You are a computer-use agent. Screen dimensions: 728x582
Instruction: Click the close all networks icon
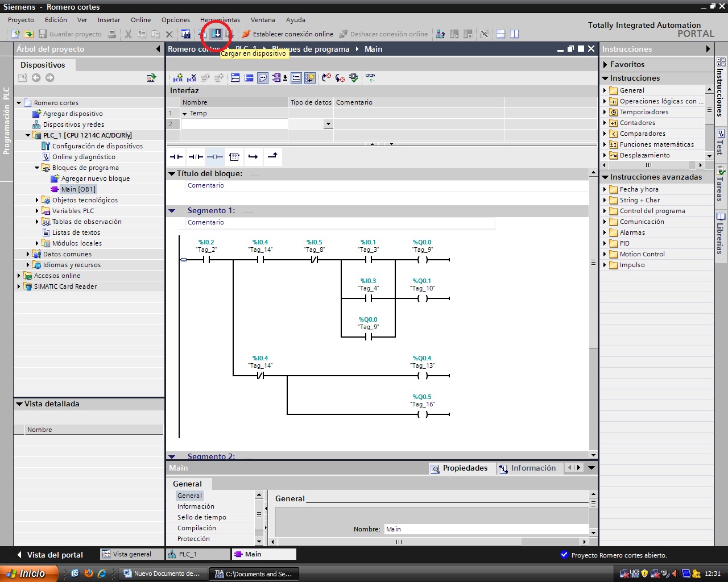[x=249, y=78]
